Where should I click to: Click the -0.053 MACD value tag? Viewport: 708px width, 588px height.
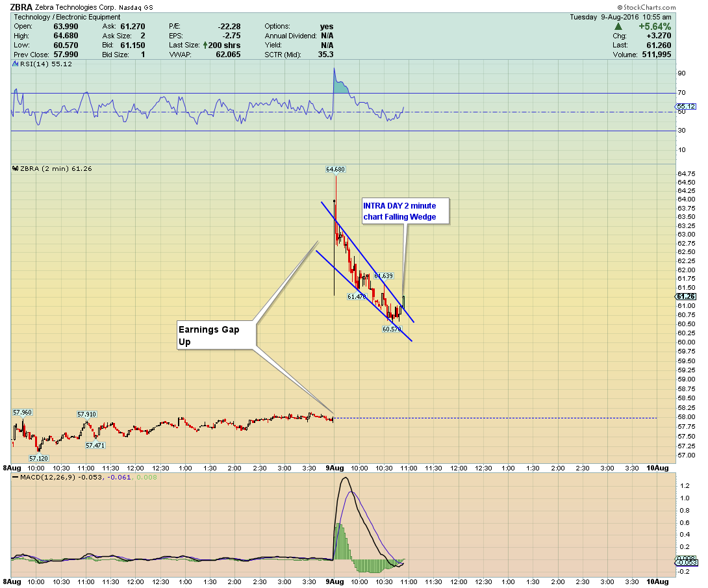[687, 563]
